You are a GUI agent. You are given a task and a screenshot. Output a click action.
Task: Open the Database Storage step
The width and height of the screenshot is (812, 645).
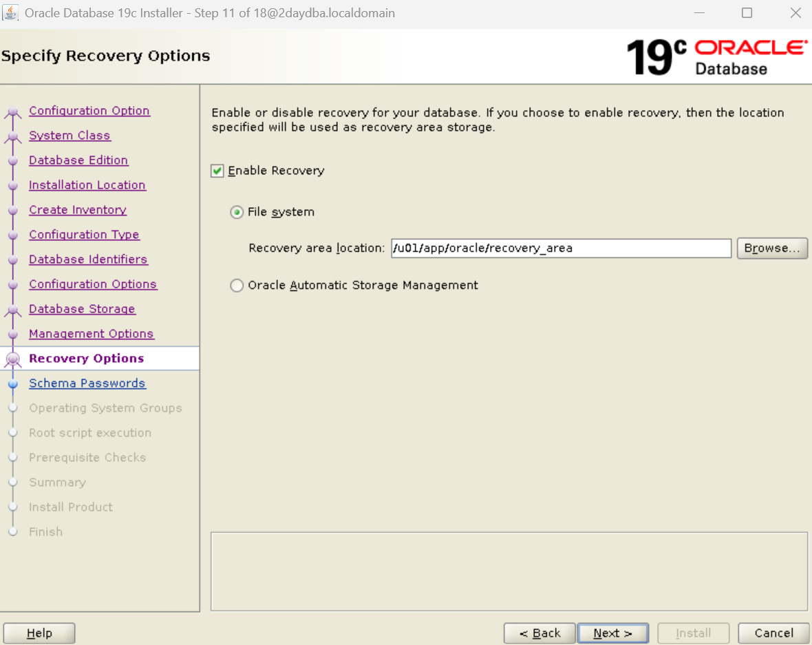82,309
